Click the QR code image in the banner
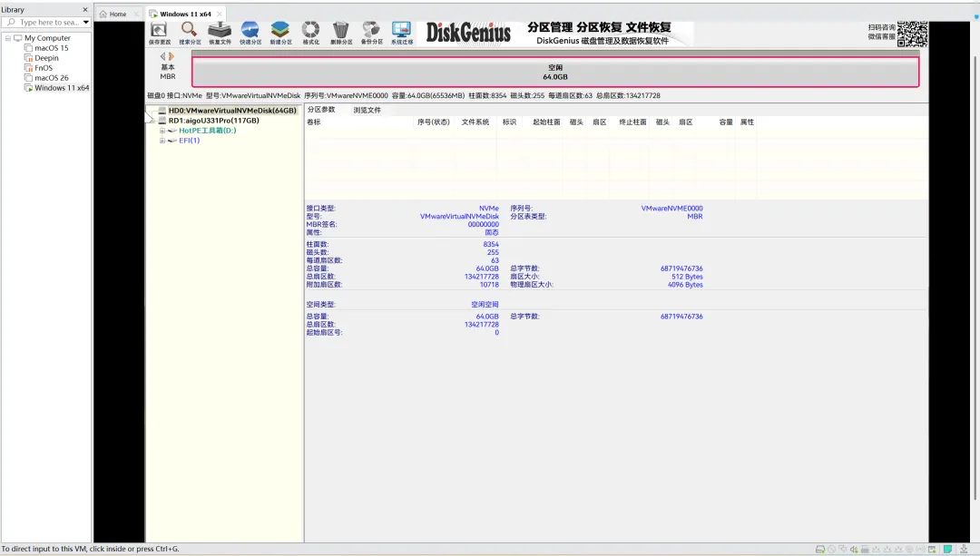The image size is (980, 556). click(x=913, y=34)
